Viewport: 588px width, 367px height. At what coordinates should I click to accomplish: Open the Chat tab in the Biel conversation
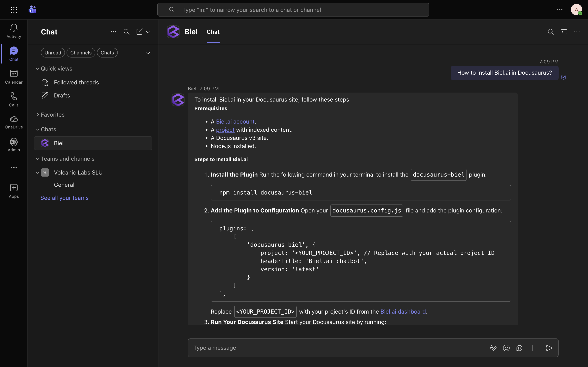click(213, 32)
